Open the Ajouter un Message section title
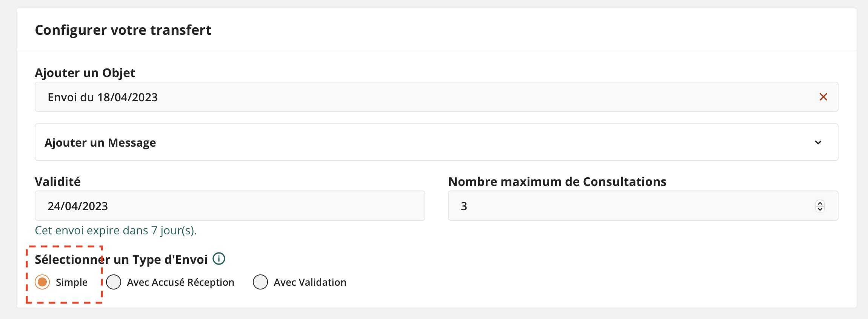868x319 pixels. click(x=100, y=142)
